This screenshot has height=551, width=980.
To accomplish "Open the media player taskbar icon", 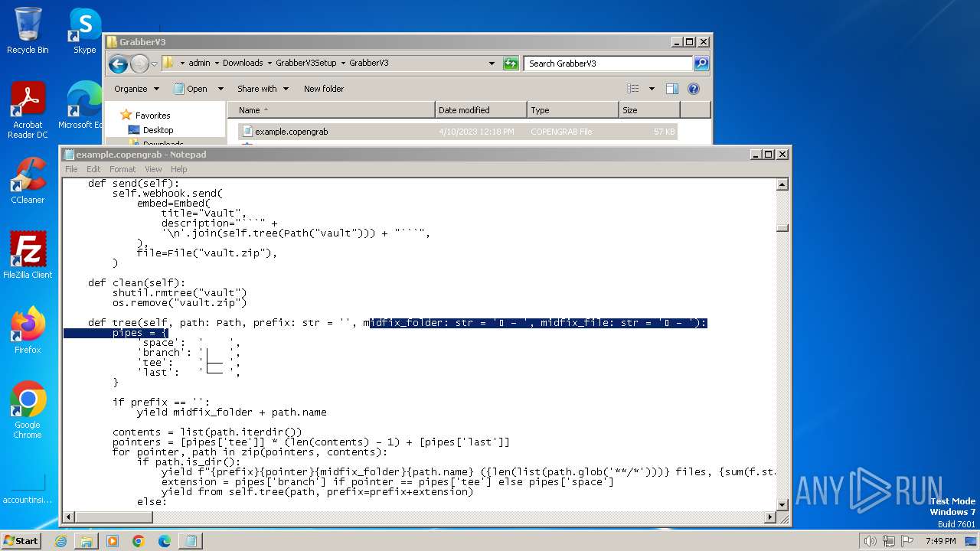I will click(x=113, y=541).
